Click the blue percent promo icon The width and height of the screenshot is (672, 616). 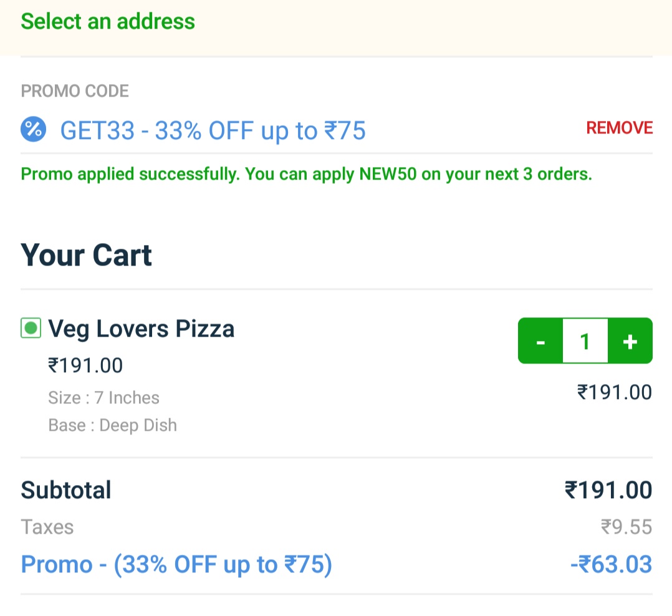(33, 130)
